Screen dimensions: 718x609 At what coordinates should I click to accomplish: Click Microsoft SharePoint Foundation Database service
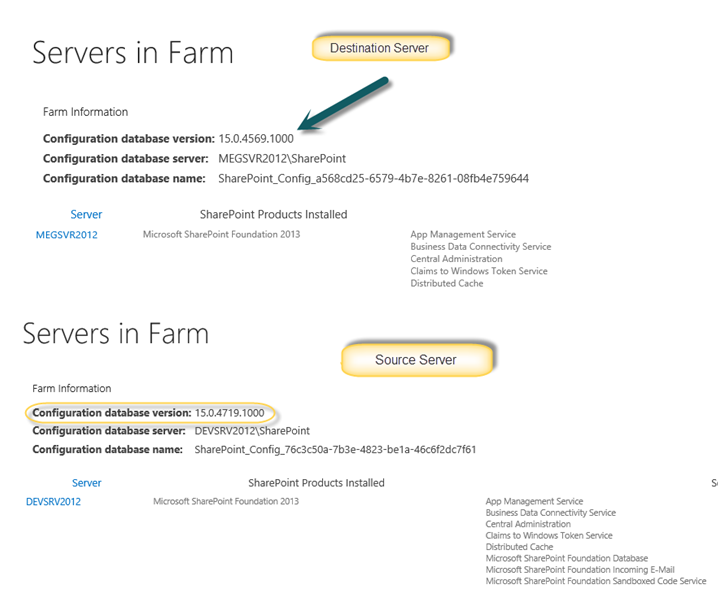(566, 558)
